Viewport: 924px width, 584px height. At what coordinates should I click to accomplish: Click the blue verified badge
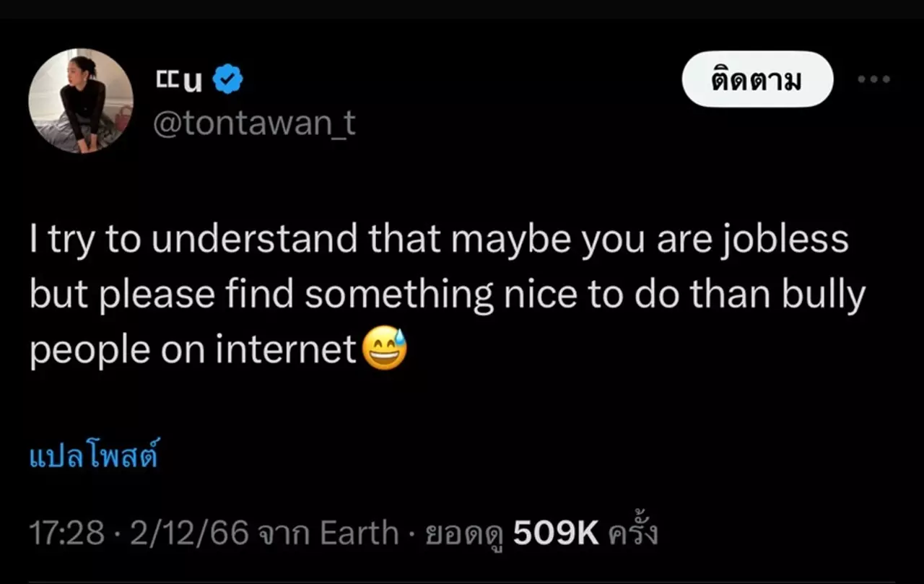pyautogui.click(x=228, y=79)
